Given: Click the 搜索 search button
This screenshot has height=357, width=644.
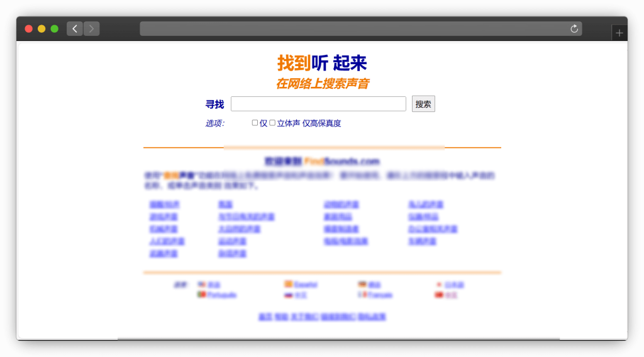Looking at the screenshot, I should pos(423,104).
